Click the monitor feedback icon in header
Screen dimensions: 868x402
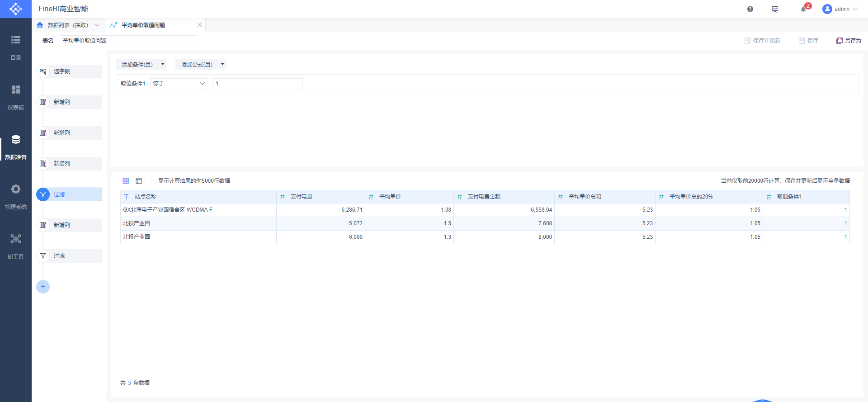pyautogui.click(x=775, y=9)
